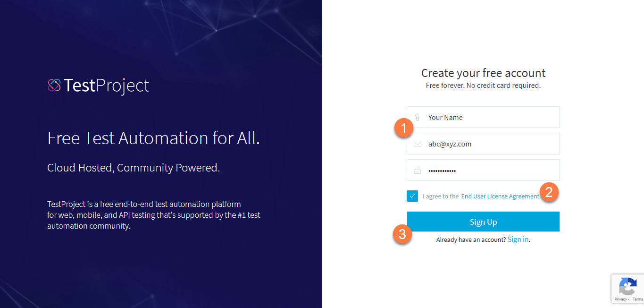Click the envelope icon in the email field
644x308 pixels.
[x=418, y=144]
